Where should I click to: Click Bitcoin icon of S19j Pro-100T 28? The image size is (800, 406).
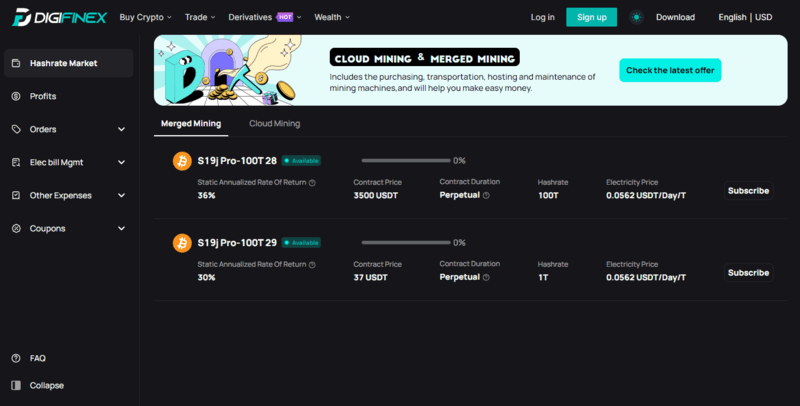[182, 161]
